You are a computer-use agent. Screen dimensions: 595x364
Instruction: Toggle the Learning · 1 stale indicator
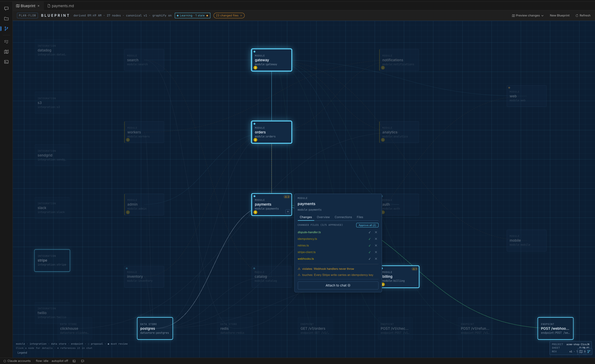(193, 16)
